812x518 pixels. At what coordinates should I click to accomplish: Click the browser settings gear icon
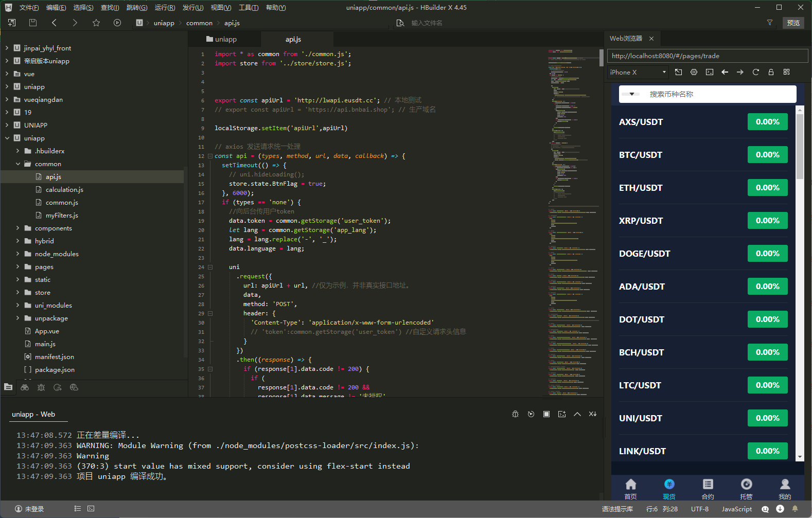click(694, 72)
